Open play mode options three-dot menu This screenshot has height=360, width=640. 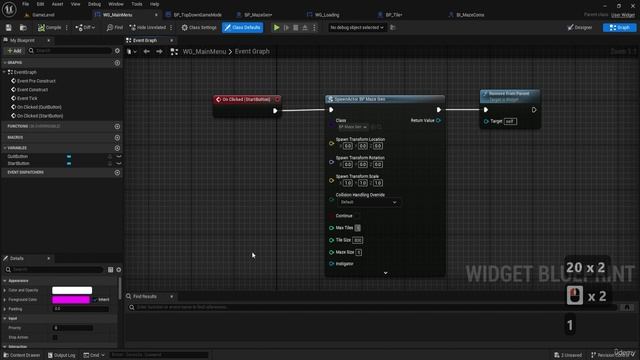[x=314, y=27]
